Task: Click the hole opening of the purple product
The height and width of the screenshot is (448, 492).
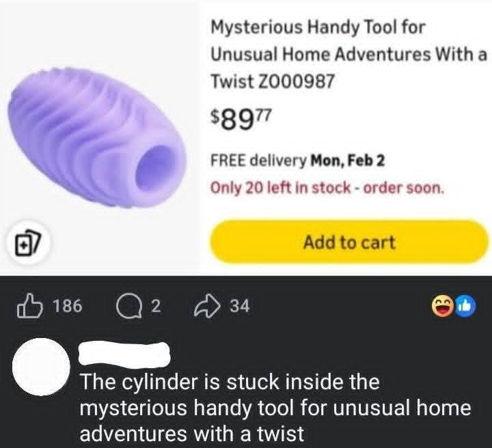Action: click(156, 167)
